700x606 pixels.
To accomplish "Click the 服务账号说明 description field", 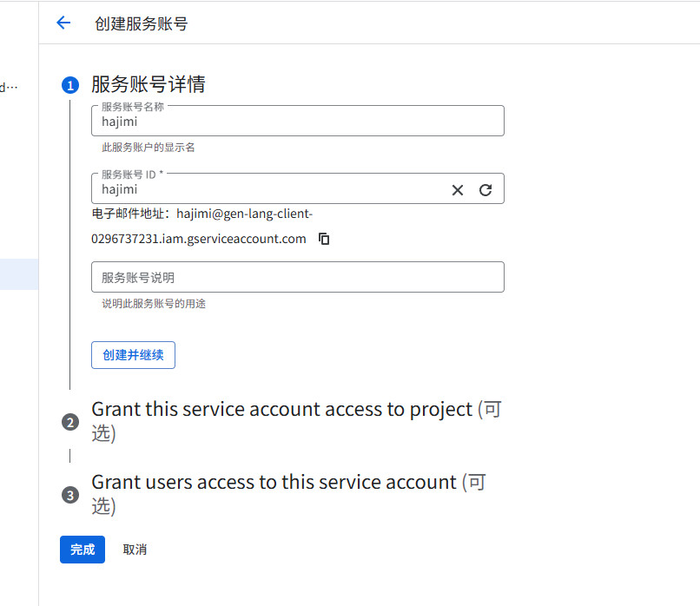I will (297, 277).
